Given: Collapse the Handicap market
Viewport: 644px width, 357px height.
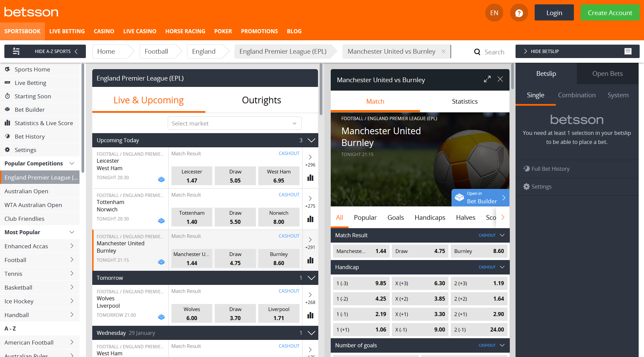Looking at the screenshot, I should [502, 267].
